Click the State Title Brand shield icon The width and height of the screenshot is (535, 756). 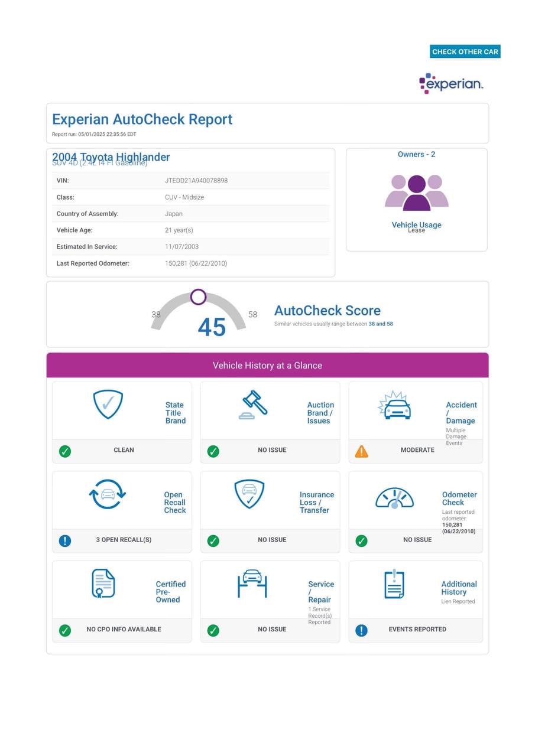[x=108, y=405]
